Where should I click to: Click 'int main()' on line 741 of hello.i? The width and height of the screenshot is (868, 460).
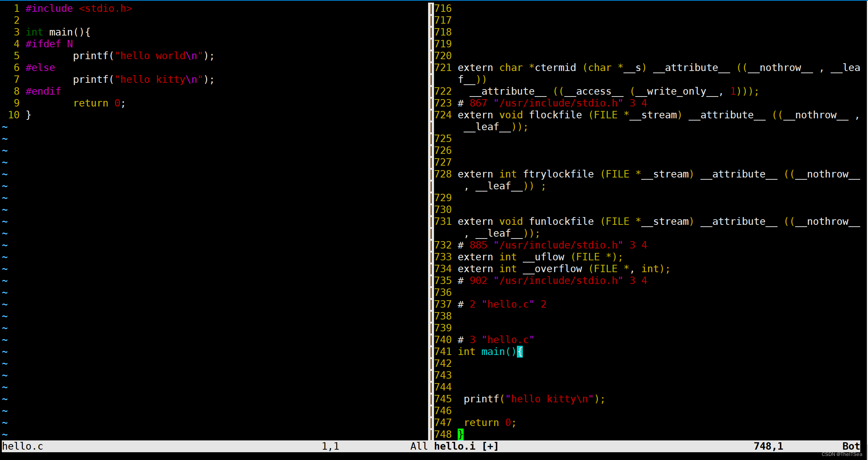point(487,351)
